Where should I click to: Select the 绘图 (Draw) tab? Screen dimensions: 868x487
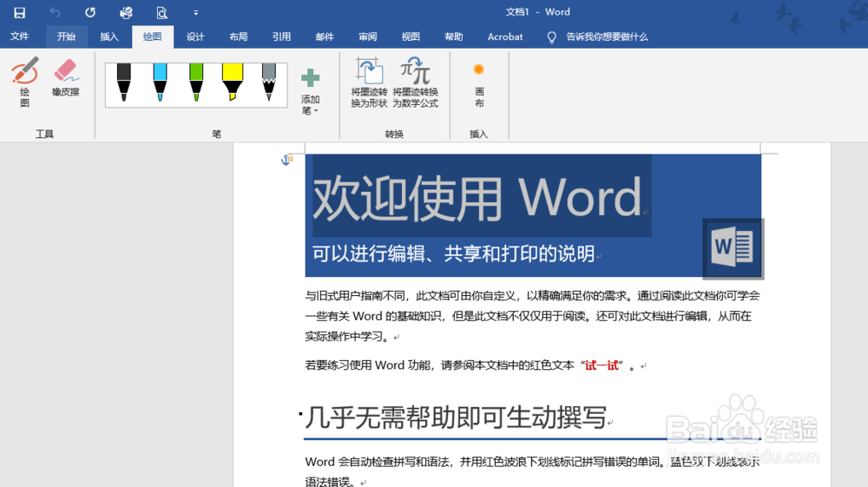tap(152, 36)
